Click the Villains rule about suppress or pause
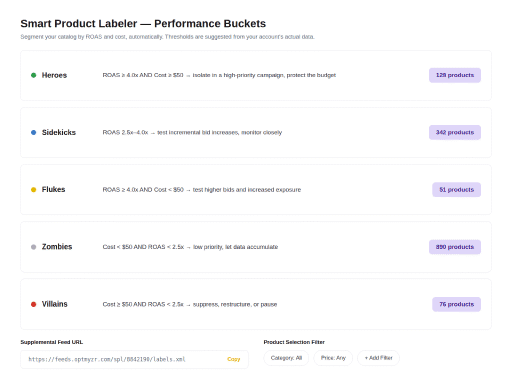Image resolution: width=512 pixels, height=384 pixels. pyautogui.click(x=190, y=304)
